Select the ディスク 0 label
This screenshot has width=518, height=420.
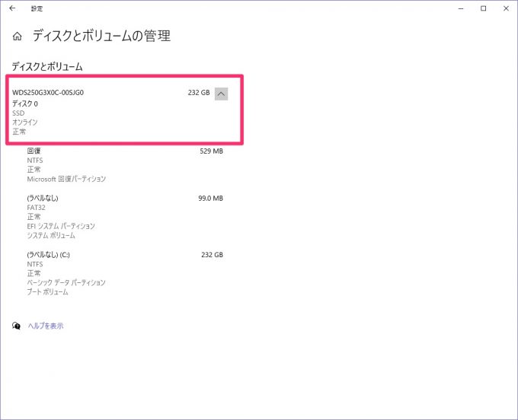pyautogui.click(x=25, y=103)
